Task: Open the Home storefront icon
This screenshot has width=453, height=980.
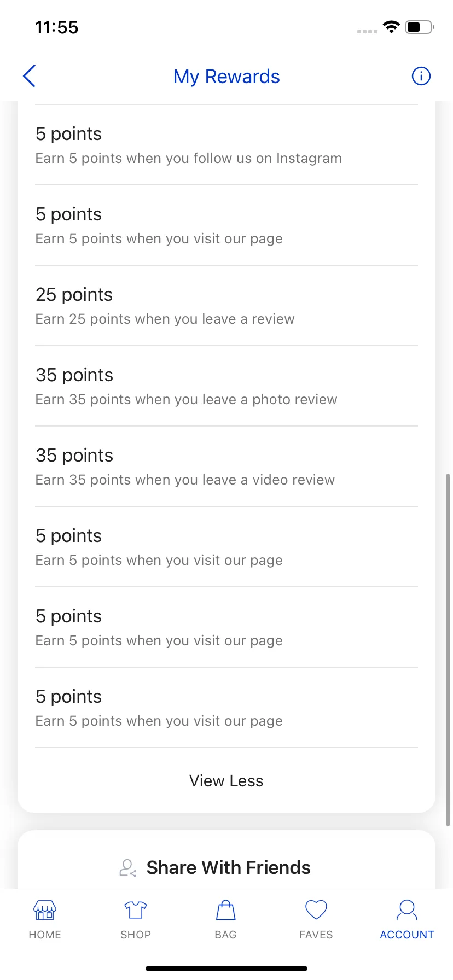Action: click(x=45, y=910)
